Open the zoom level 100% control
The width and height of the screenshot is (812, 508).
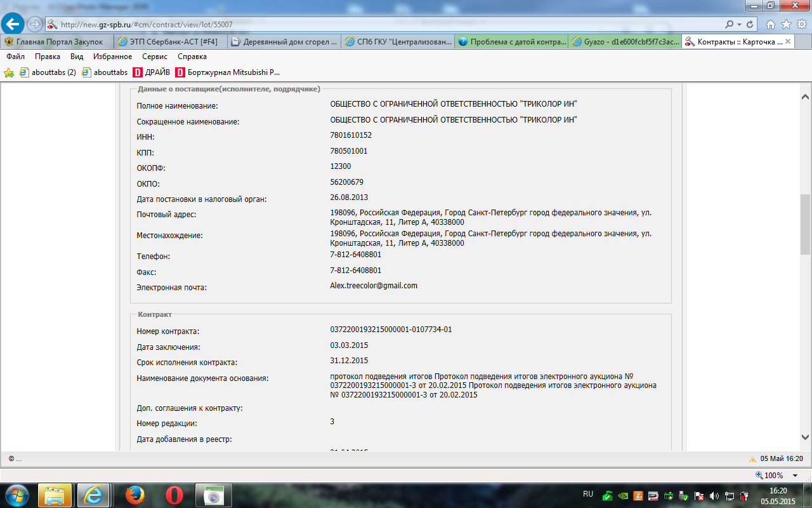coord(769,475)
